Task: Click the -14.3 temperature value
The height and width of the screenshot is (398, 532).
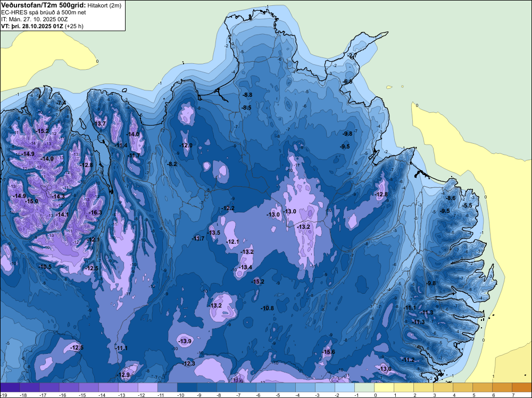Action: click(59, 197)
